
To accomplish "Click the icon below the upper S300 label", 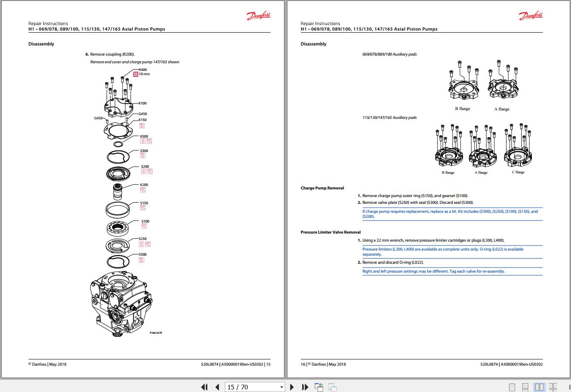I will pos(142,156).
